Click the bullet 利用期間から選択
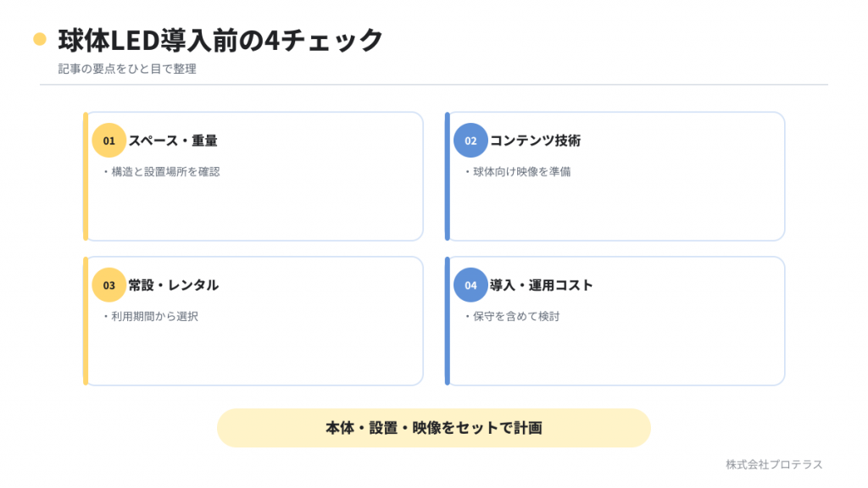 click(x=150, y=316)
